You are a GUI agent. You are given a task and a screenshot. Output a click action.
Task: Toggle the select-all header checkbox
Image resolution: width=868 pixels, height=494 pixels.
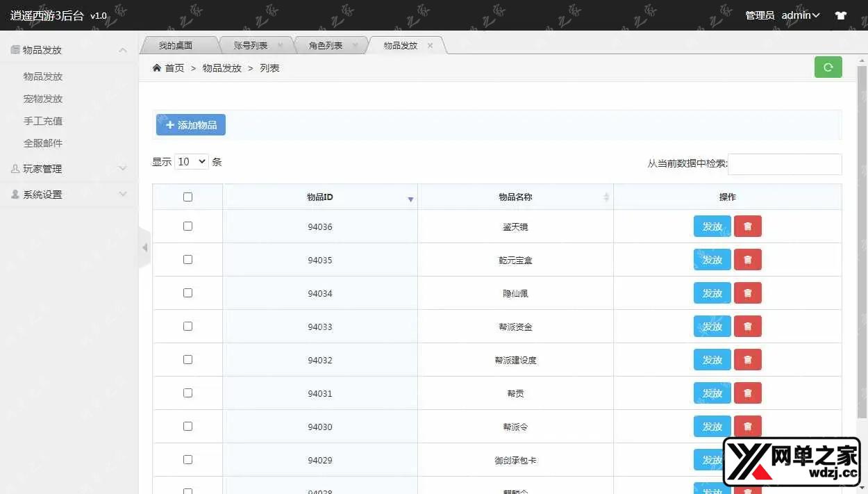tap(187, 197)
